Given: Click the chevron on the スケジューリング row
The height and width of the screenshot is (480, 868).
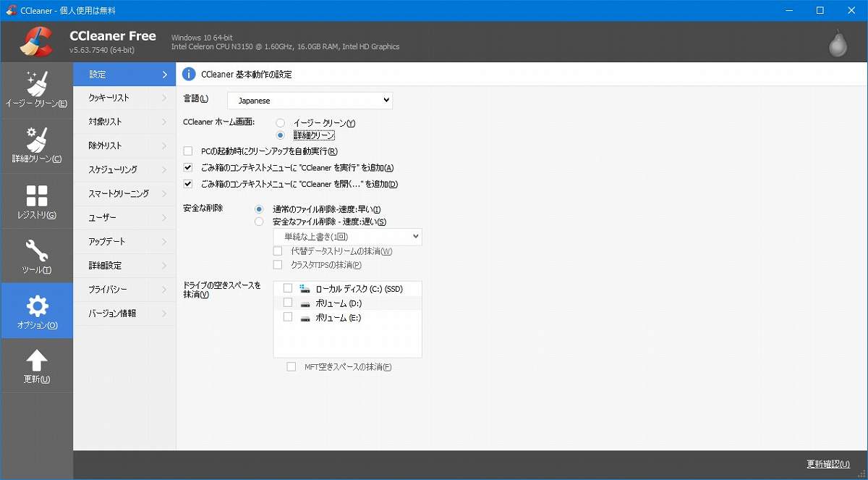Looking at the screenshot, I should pos(165,169).
